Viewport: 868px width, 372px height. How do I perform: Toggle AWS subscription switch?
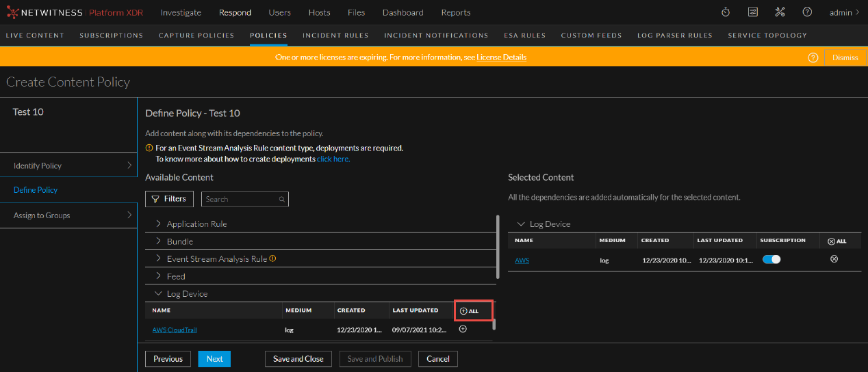(771, 259)
